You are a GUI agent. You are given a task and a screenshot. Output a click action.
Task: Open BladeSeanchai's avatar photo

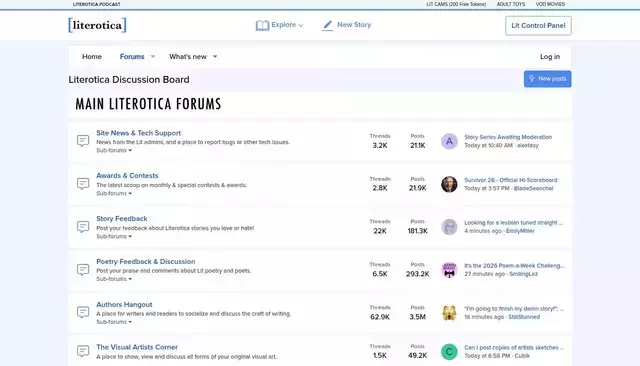449,184
